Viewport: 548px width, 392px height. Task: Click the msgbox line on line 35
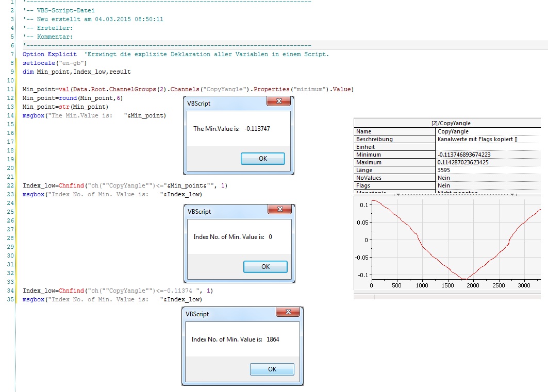[x=112, y=299]
